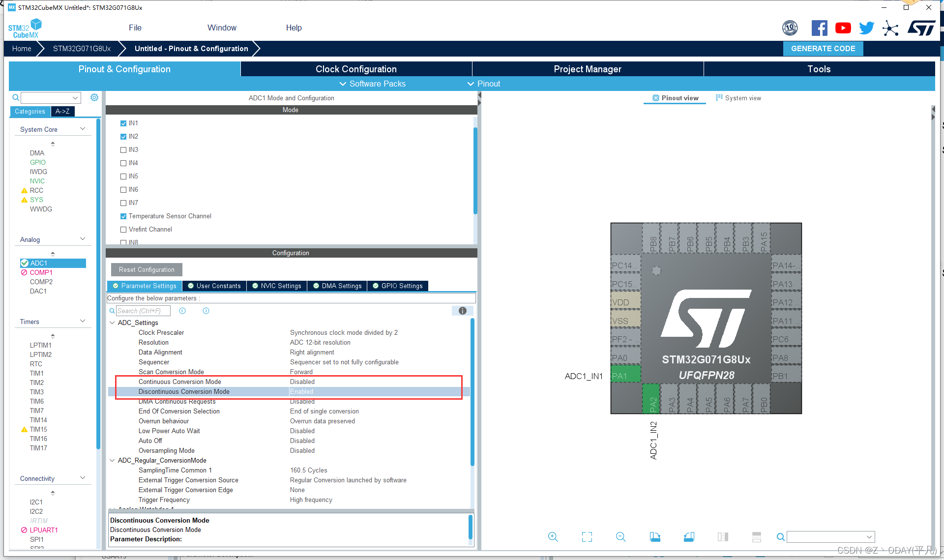
Task: Open STM32CubeMX Facebook page icon
Action: (x=819, y=28)
